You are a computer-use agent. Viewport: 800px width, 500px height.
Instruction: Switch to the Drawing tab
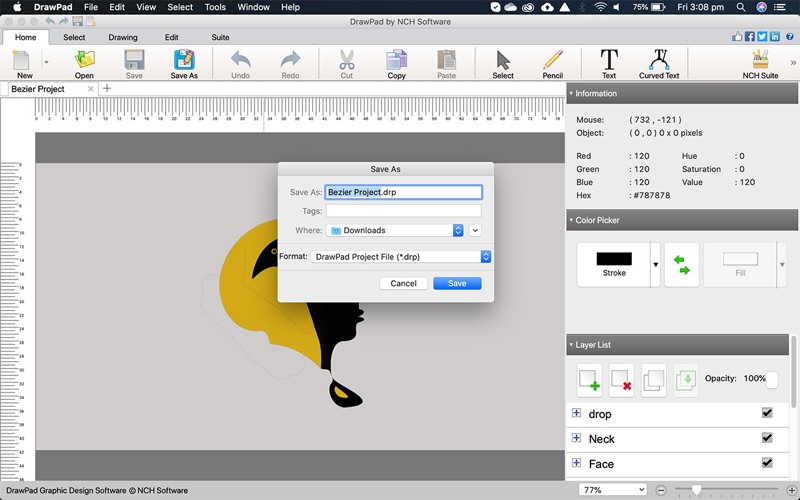tap(123, 37)
